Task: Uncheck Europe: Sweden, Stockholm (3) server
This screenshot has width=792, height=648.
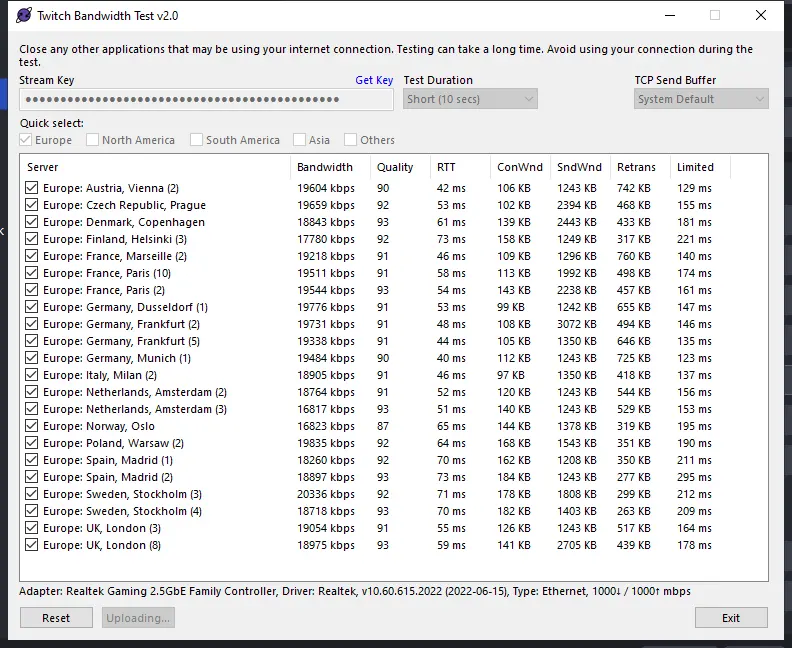Action: coord(31,494)
